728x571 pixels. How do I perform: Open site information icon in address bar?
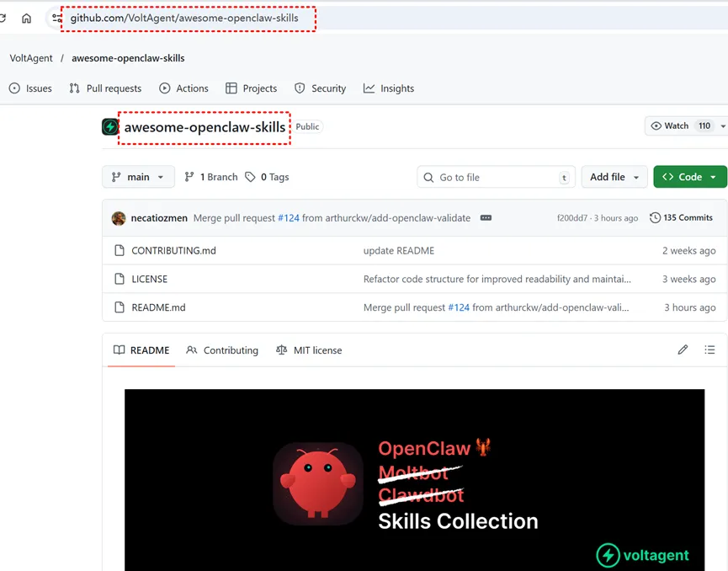pyautogui.click(x=56, y=19)
